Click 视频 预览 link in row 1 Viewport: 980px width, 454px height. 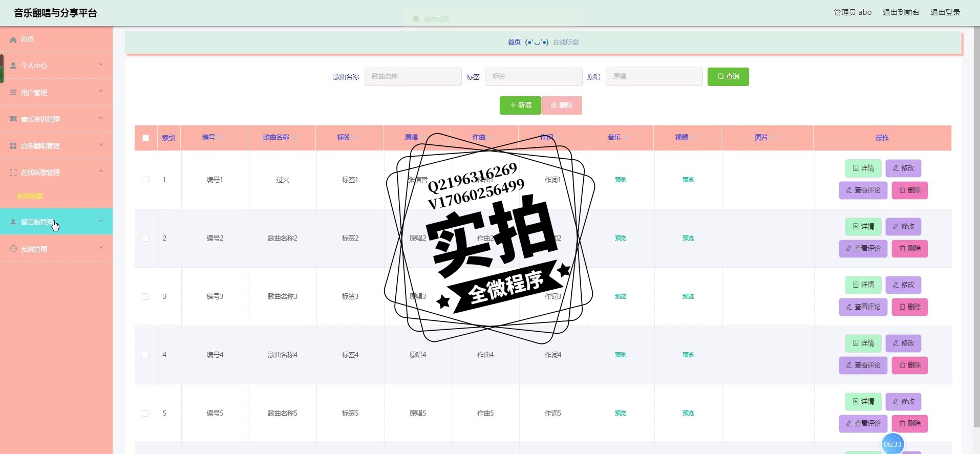click(688, 180)
